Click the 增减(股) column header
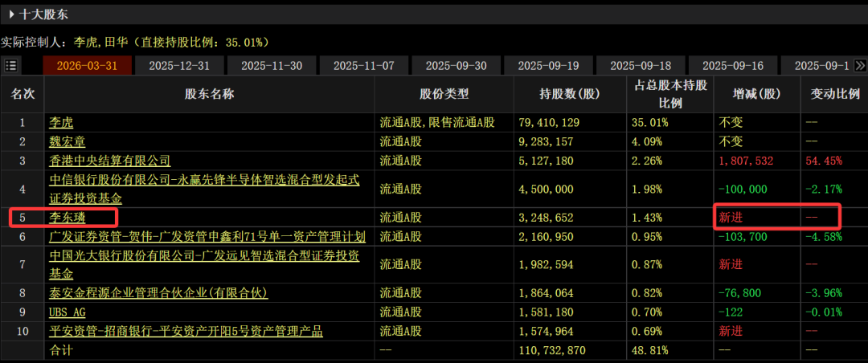The width and height of the screenshot is (868, 363). click(x=757, y=94)
